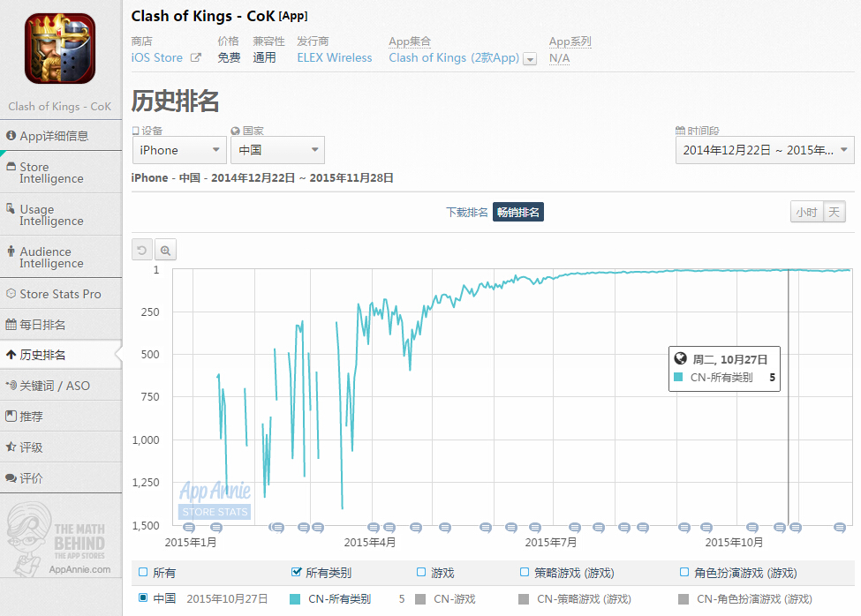Viewport: 861px width, 616px height.
Task: Open the date range dropdown
Action: point(765,150)
